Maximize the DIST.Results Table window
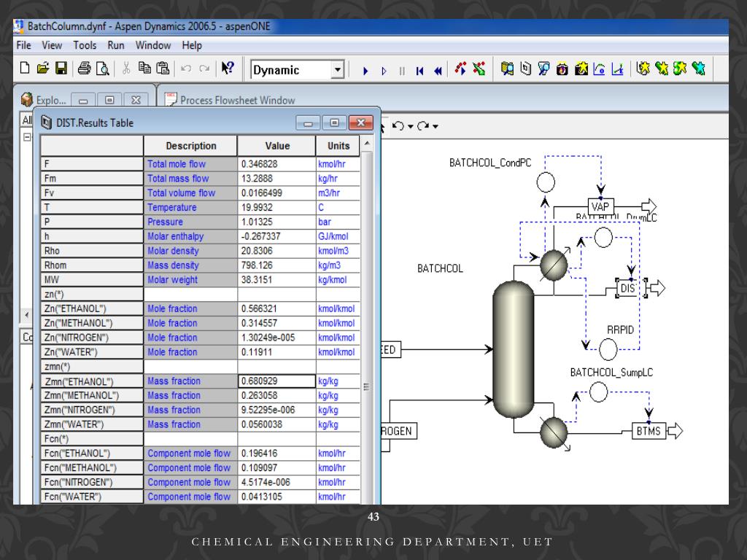747x560 pixels. pos(334,122)
